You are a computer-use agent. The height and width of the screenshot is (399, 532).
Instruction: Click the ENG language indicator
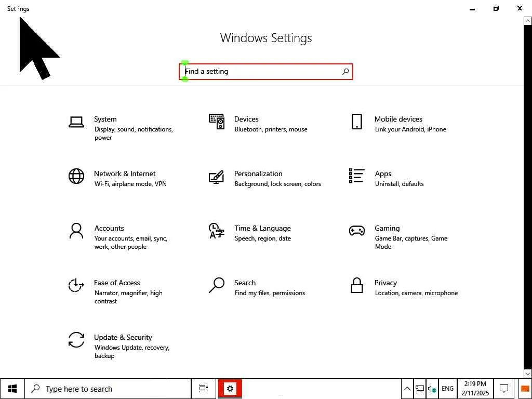447,389
